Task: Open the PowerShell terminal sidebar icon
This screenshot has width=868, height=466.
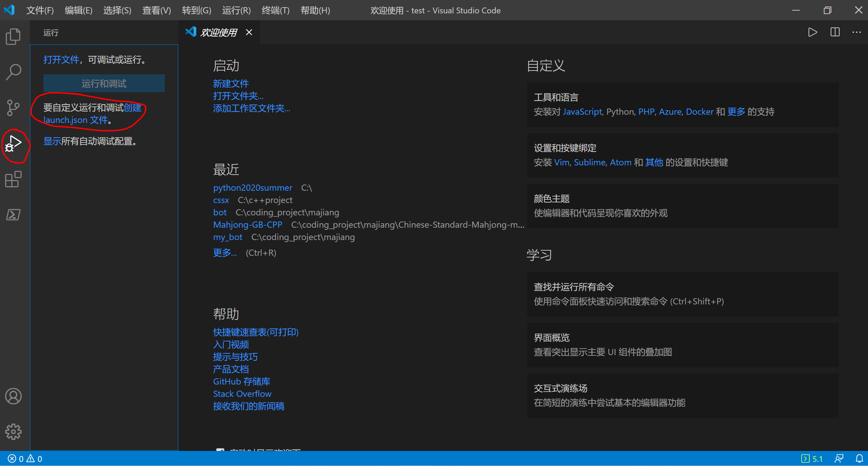Action: 14,215
